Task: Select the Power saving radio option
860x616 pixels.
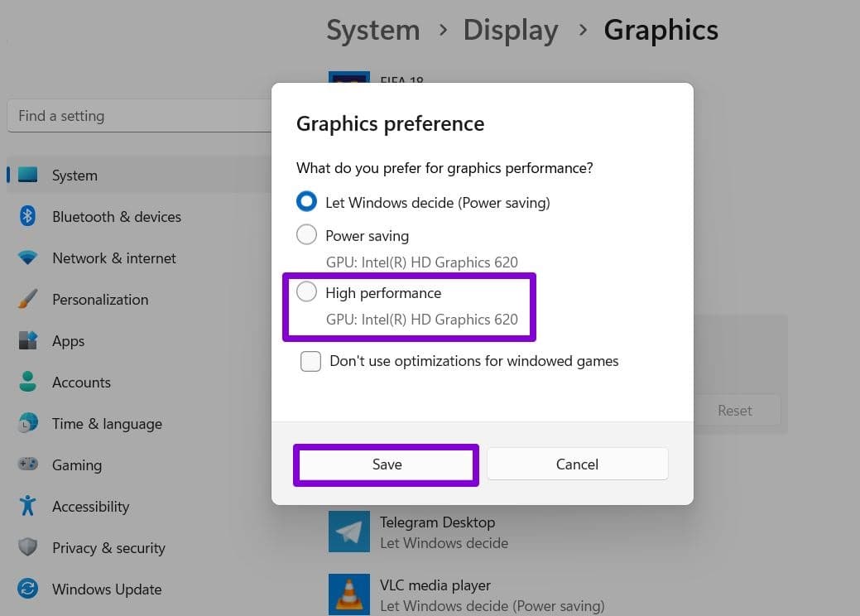Action: coord(307,235)
